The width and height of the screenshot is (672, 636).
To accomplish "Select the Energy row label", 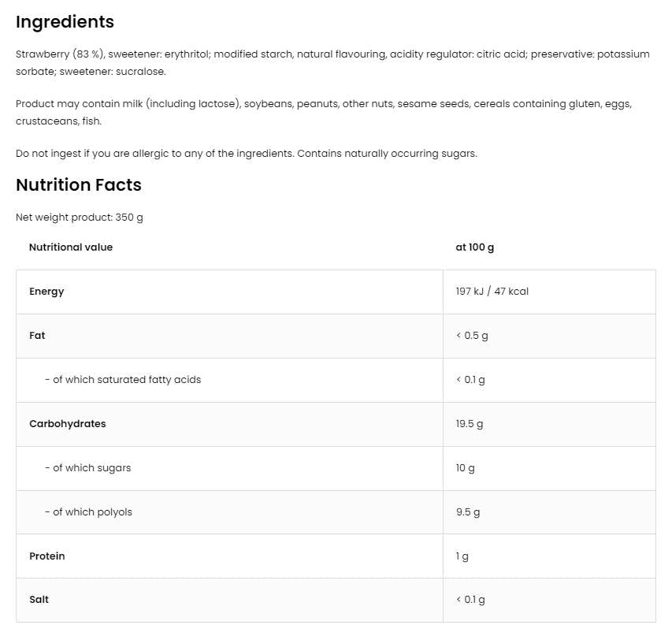I will click(x=46, y=292).
